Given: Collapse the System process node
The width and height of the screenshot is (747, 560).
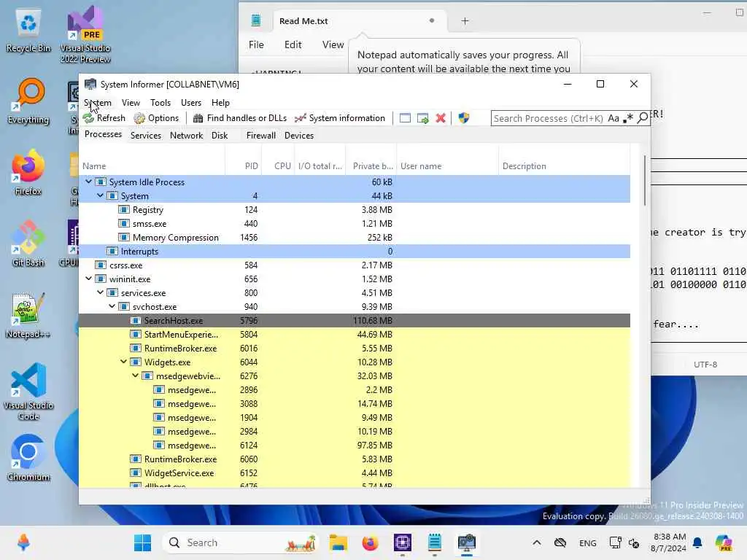Looking at the screenshot, I should click(x=100, y=195).
